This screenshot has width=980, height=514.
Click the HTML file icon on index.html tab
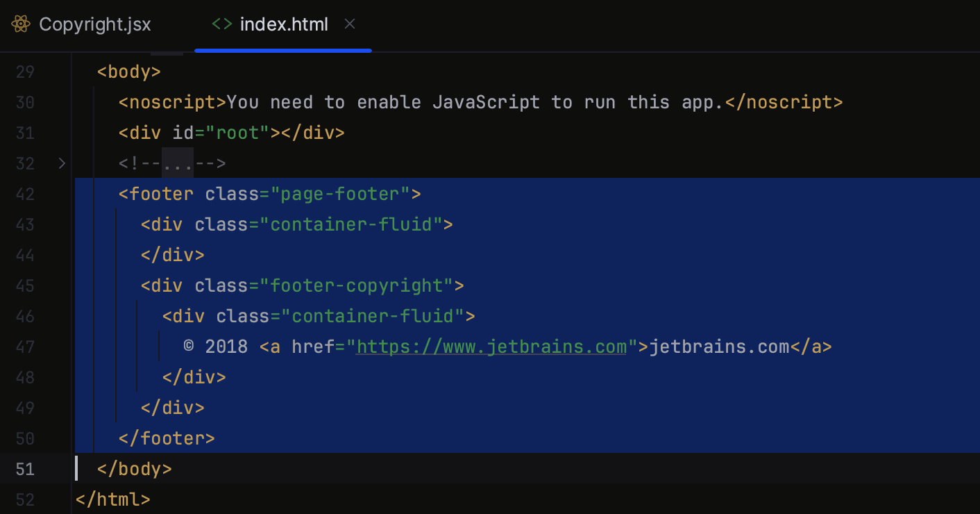coord(221,24)
